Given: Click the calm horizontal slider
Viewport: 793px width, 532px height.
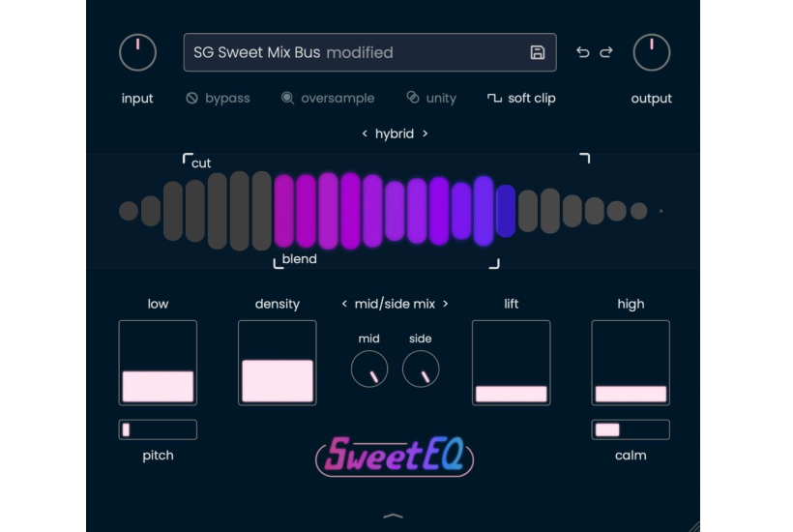Looking at the screenshot, I should (631, 429).
